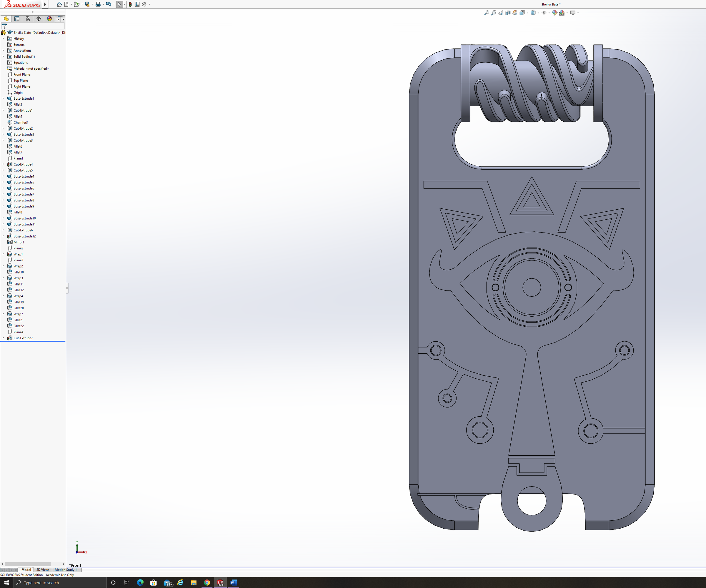706x588 pixels.
Task: Click the Rebuild traffic light icon
Action: click(130, 4)
